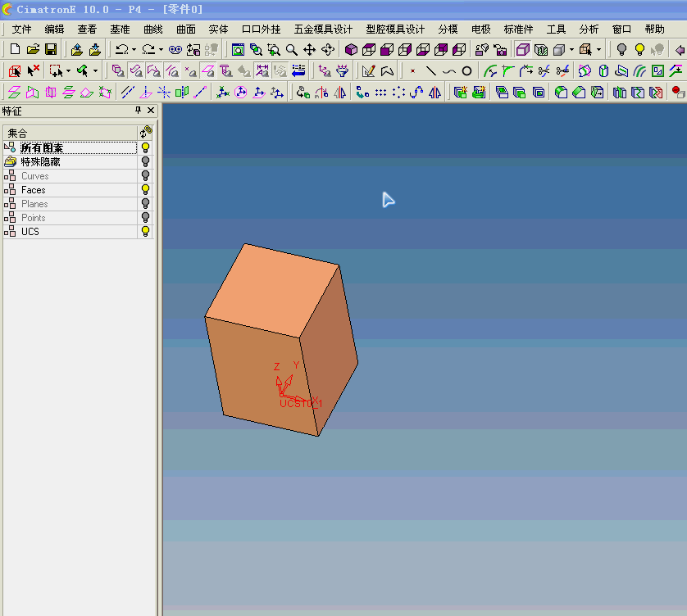Click the UCS creation icon
Viewport: 687px width, 616px height.
(222, 93)
